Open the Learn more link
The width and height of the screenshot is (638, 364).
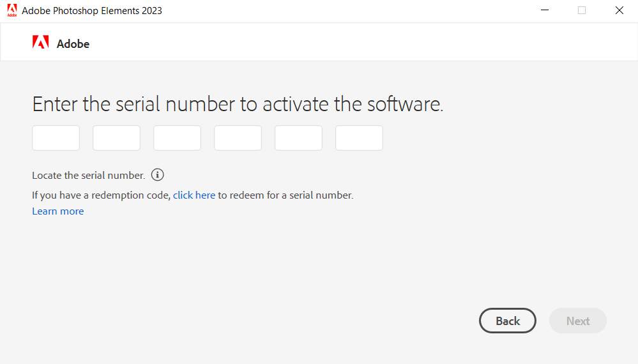(x=58, y=211)
